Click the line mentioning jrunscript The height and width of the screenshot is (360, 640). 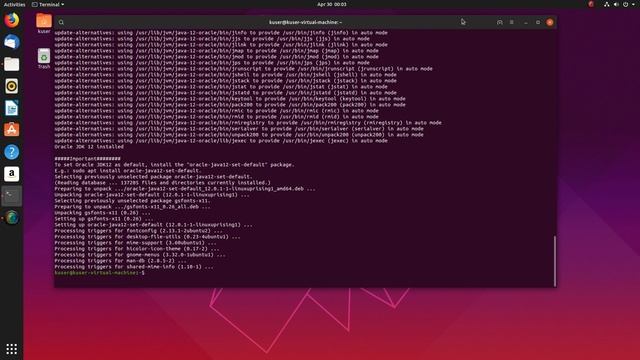click(243, 69)
